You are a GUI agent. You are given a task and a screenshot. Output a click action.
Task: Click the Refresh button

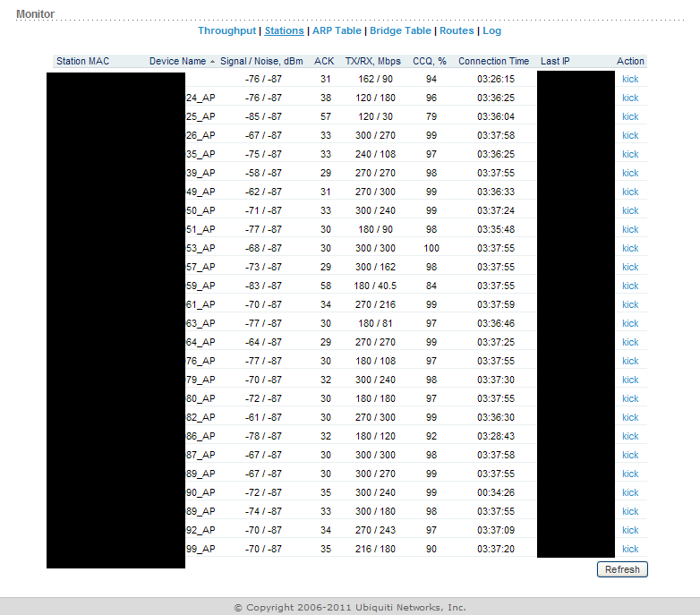(x=622, y=569)
